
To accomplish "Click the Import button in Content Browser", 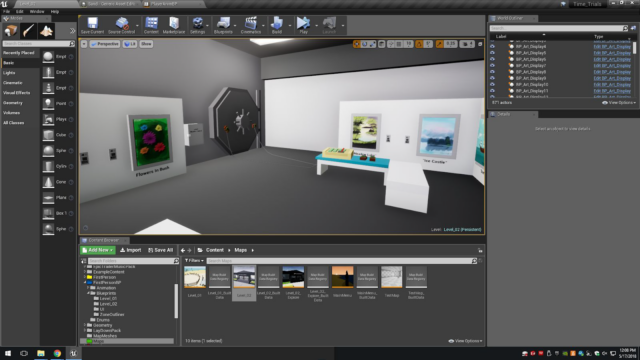I will click(x=131, y=250).
